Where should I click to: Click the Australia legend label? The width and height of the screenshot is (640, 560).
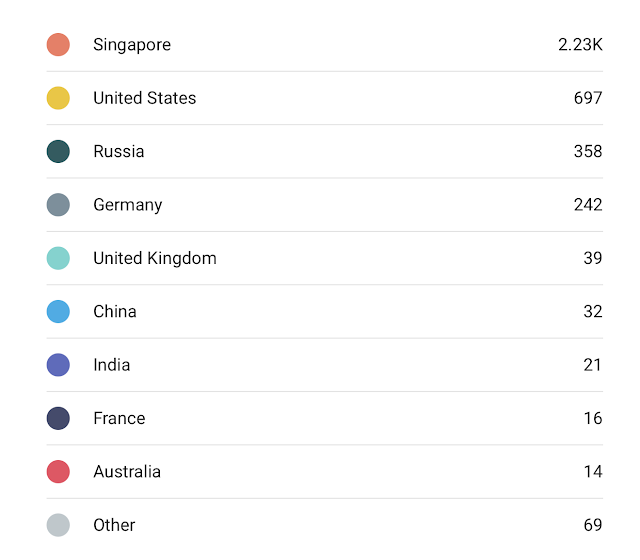127,471
